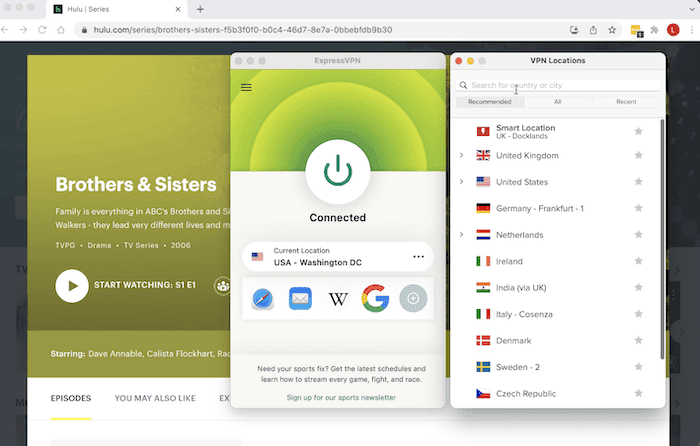This screenshot has width=700, height=446.
Task: Open Chrome profile avatar L
Action: click(673, 30)
